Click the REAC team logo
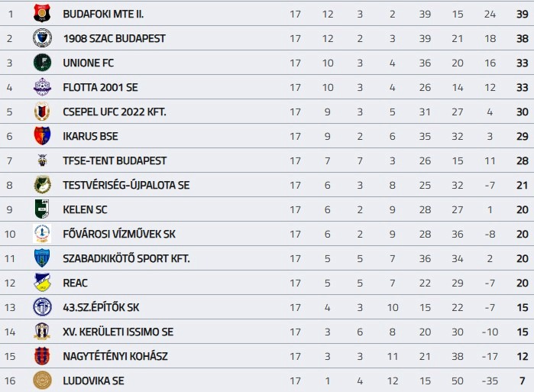This screenshot has height=392, width=534. click(42, 283)
